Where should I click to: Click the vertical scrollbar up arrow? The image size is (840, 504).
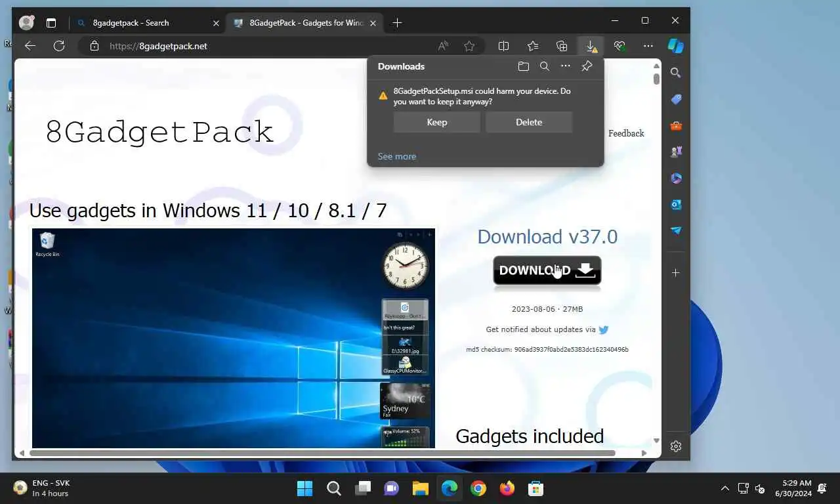656,66
